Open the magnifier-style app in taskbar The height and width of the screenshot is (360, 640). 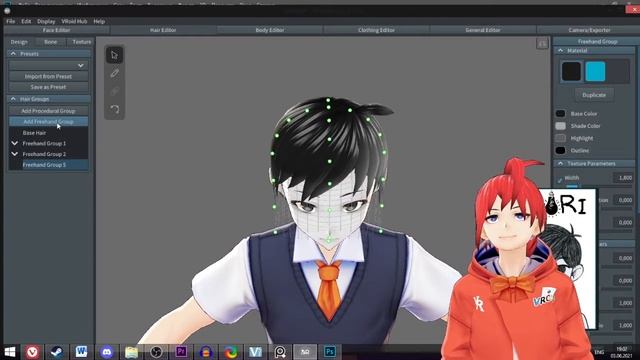tap(280, 351)
